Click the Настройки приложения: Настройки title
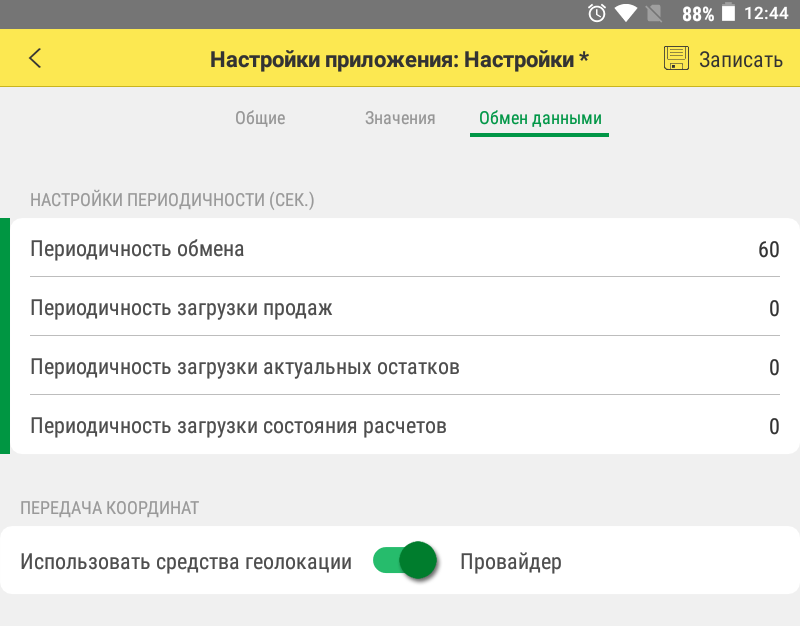 point(399,59)
